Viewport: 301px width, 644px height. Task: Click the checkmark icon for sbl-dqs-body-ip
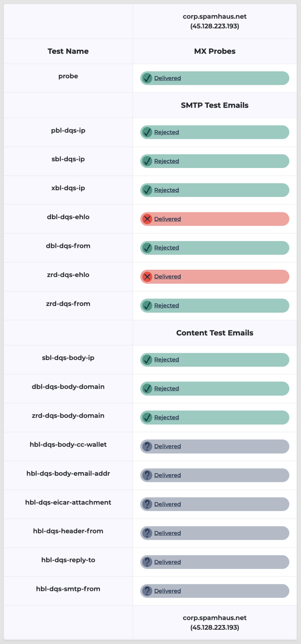(x=147, y=360)
